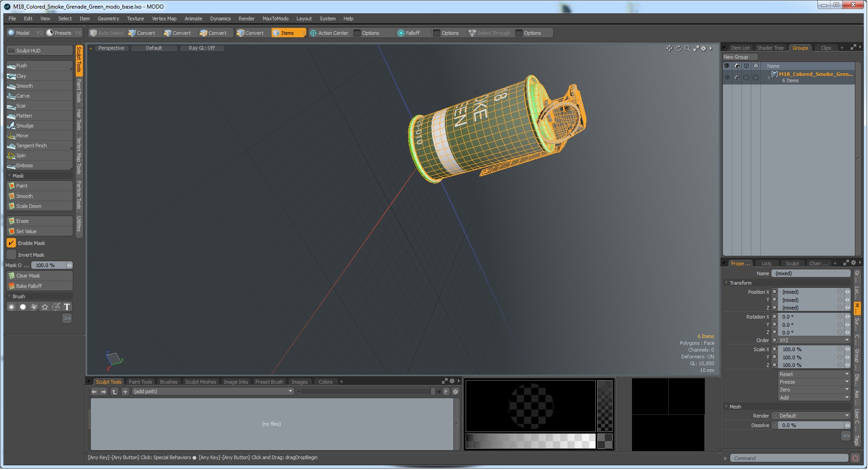Open the Add dropdown in Transform

tap(814, 398)
